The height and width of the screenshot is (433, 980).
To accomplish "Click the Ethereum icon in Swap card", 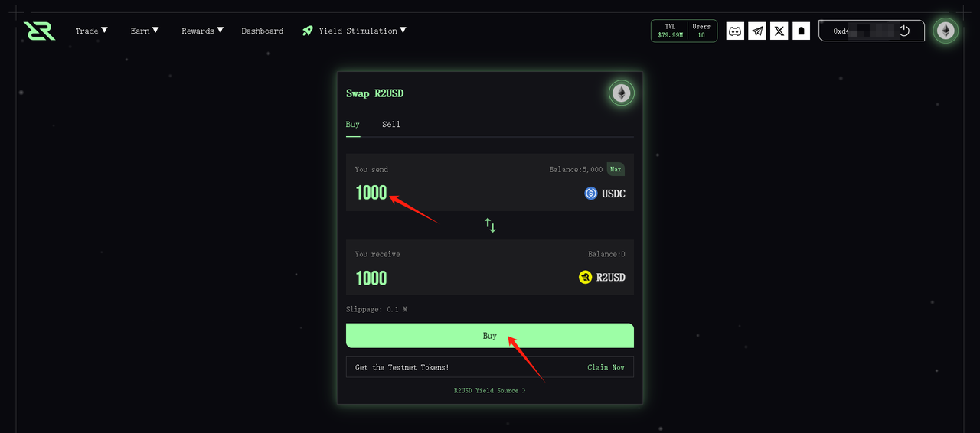I will tap(621, 93).
